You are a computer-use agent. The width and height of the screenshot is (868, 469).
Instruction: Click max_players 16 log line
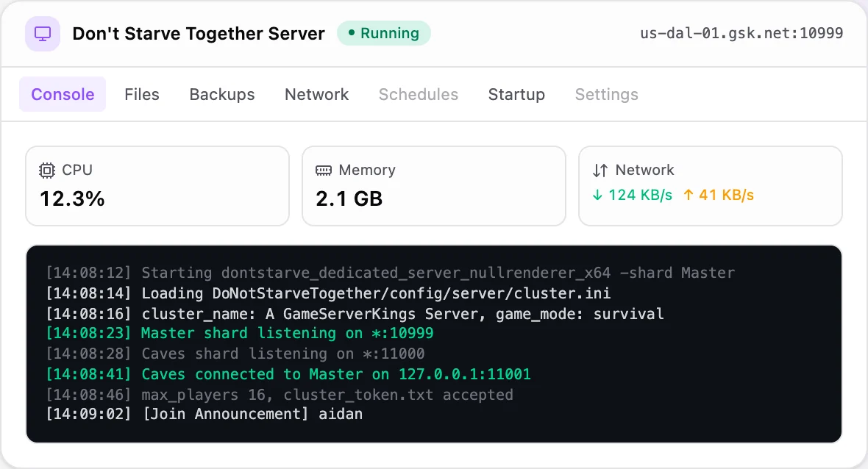coord(280,394)
